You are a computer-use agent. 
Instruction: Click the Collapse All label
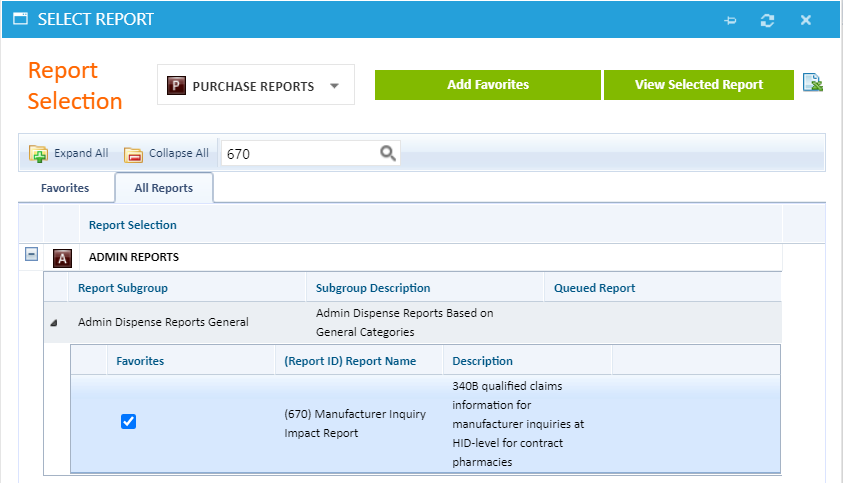[x=178, y=153]
